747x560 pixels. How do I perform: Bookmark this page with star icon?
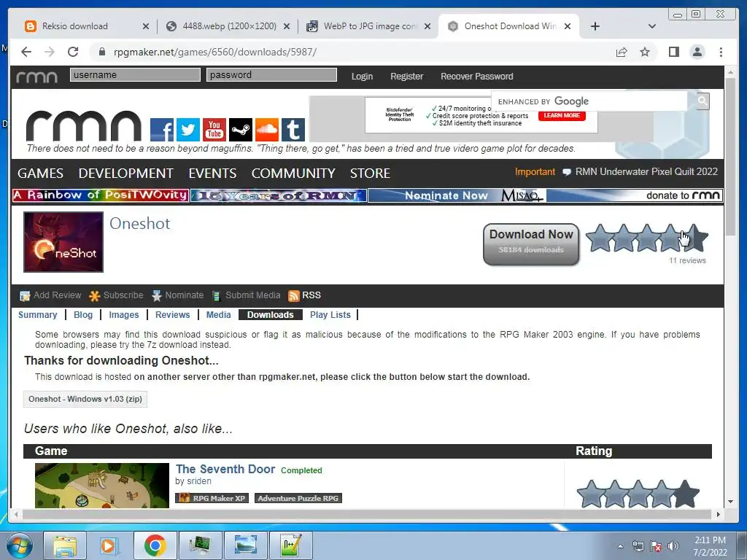tap(645, 52)
